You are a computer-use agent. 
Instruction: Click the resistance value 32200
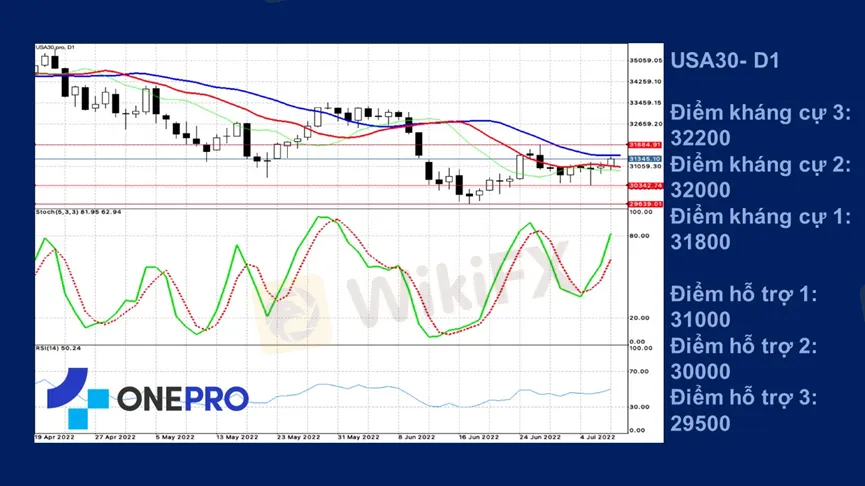pos(700,138)
